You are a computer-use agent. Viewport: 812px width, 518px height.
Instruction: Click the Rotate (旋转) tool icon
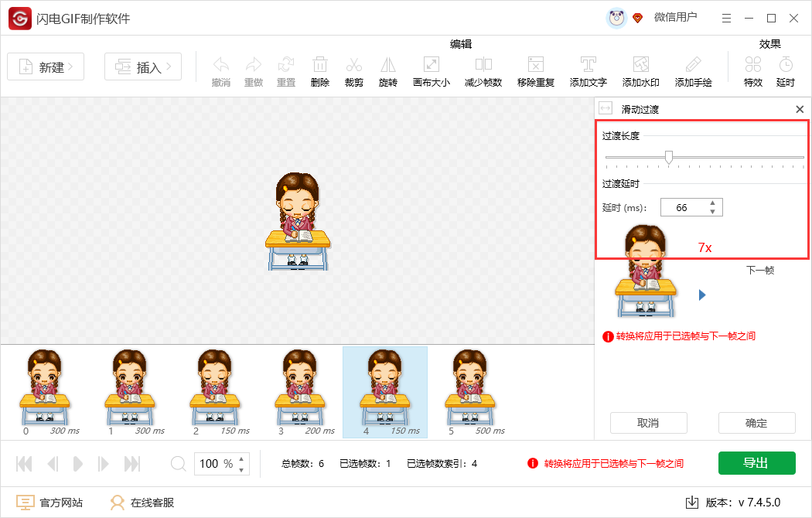tap(387, 66)
